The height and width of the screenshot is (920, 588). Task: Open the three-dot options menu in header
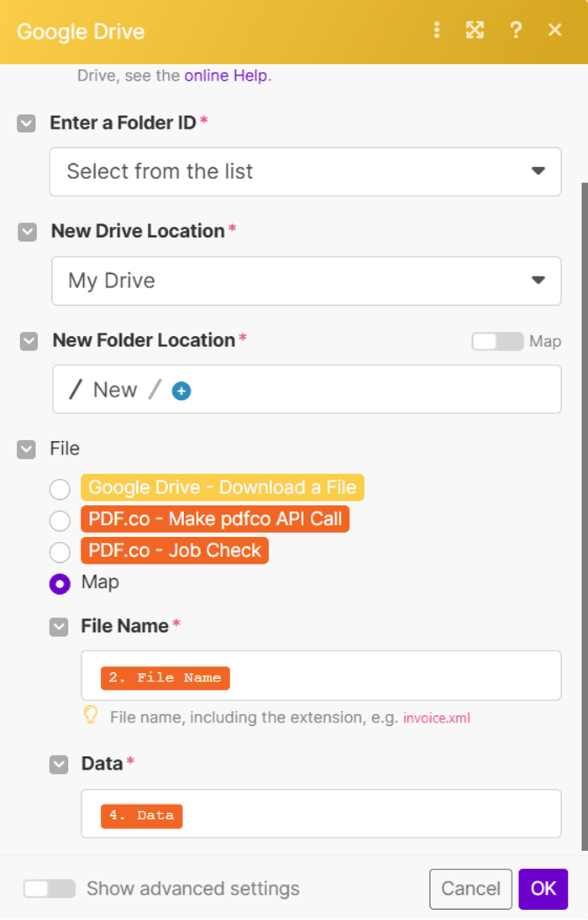pyautogui.click(x=436, y=30)
